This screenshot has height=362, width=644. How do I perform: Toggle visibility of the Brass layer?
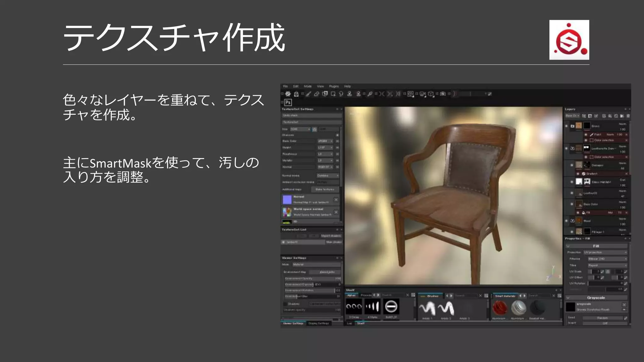point(566,126)
